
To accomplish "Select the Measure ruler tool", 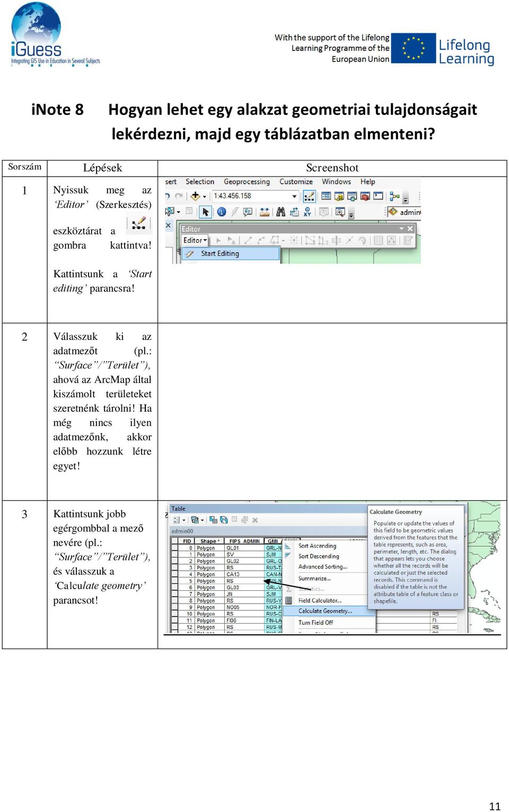I will tap(265, 212).
